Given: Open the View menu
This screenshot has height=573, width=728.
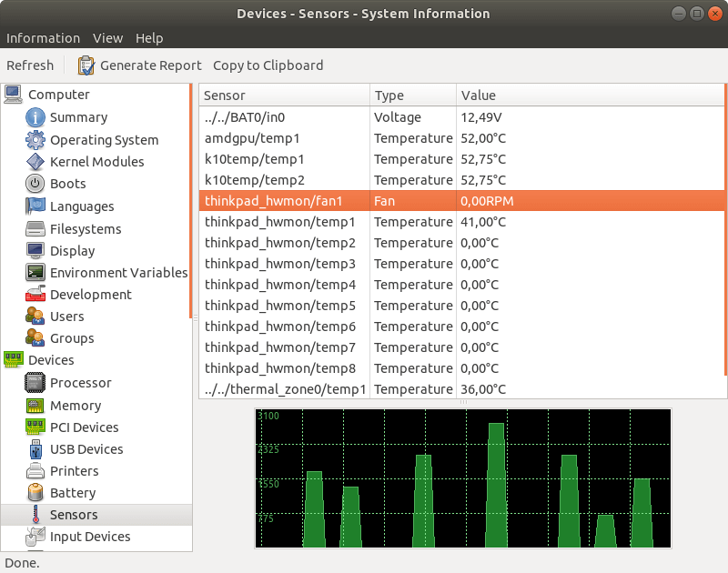Looking at the screenshot, I should [107, 38].
